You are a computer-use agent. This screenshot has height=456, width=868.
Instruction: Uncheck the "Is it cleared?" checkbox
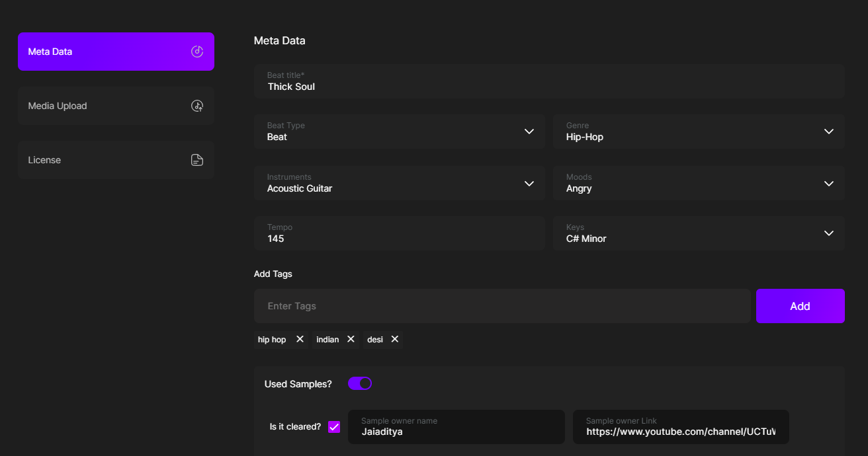(334, 427)
